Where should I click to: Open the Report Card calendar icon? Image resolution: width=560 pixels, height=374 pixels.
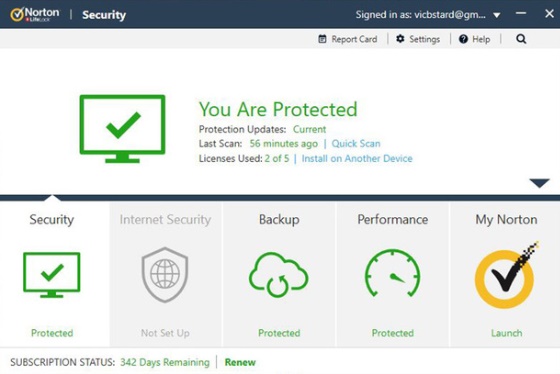pos(322,39)
